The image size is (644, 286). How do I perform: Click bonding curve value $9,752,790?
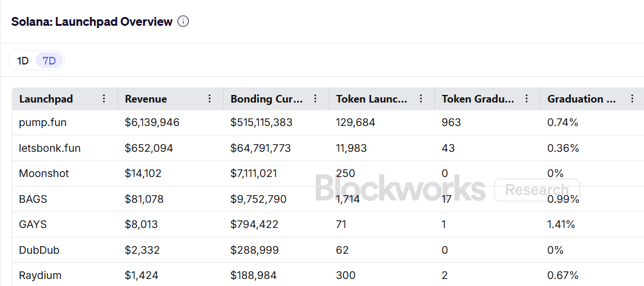coord(258,199)
